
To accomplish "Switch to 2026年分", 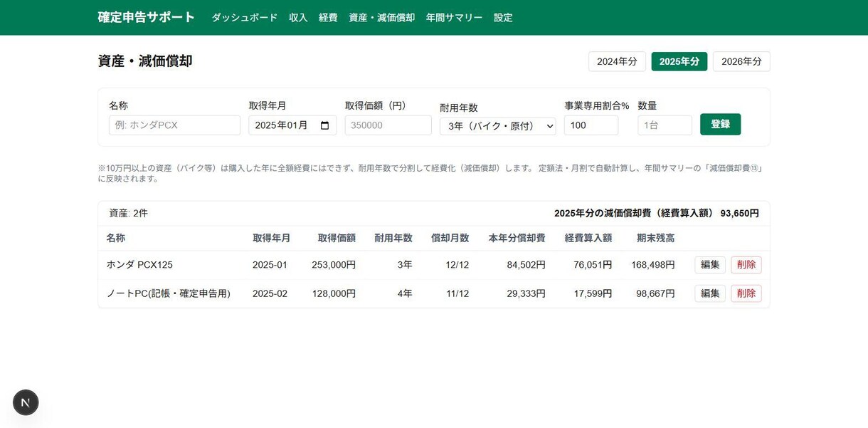I will (741, 61).
